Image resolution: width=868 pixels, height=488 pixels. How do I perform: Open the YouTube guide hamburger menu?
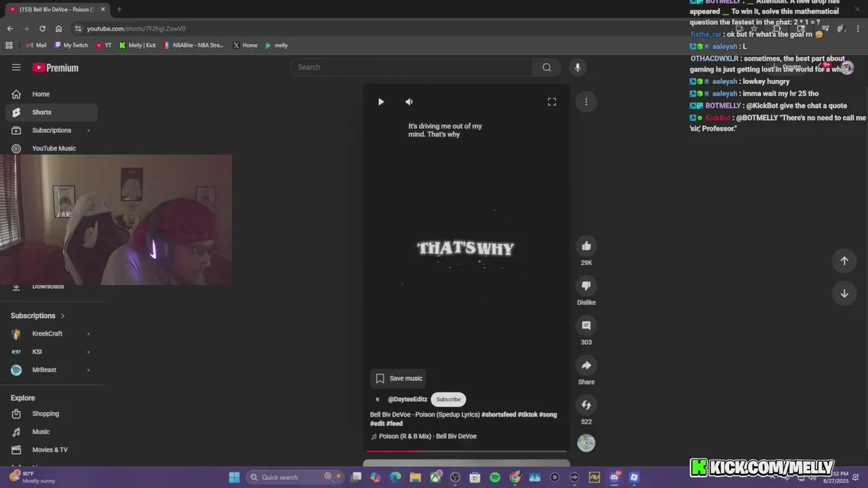click(x=16, y=67)
